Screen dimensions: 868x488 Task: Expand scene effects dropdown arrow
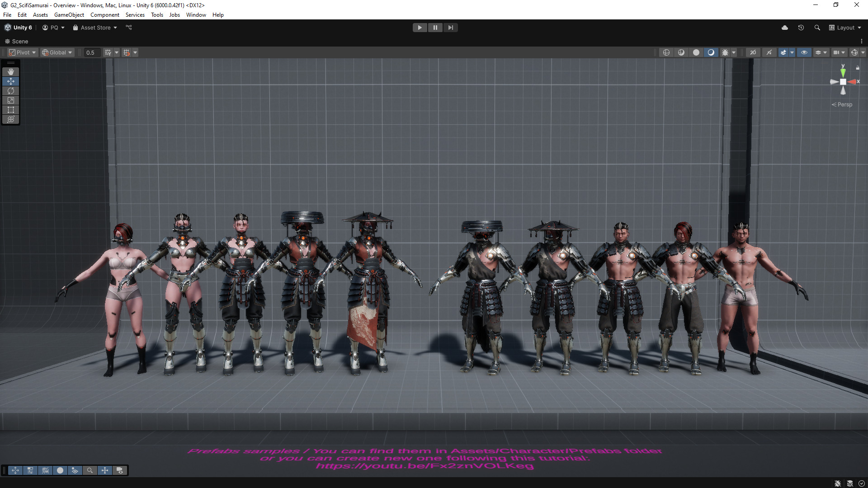(x=792, y=52)
